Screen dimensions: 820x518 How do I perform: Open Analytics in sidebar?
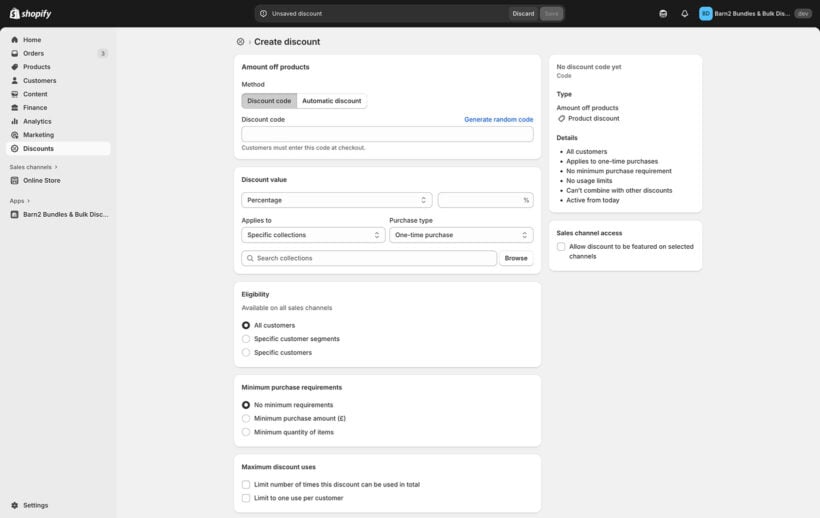click(x=58, y=121)
